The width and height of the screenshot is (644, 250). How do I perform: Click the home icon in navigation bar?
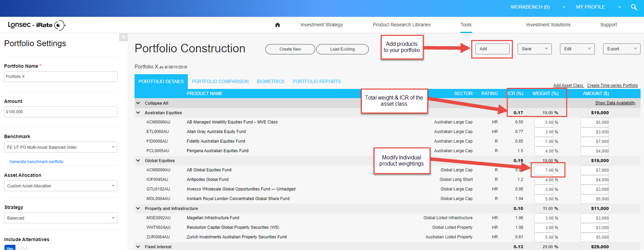277,25
